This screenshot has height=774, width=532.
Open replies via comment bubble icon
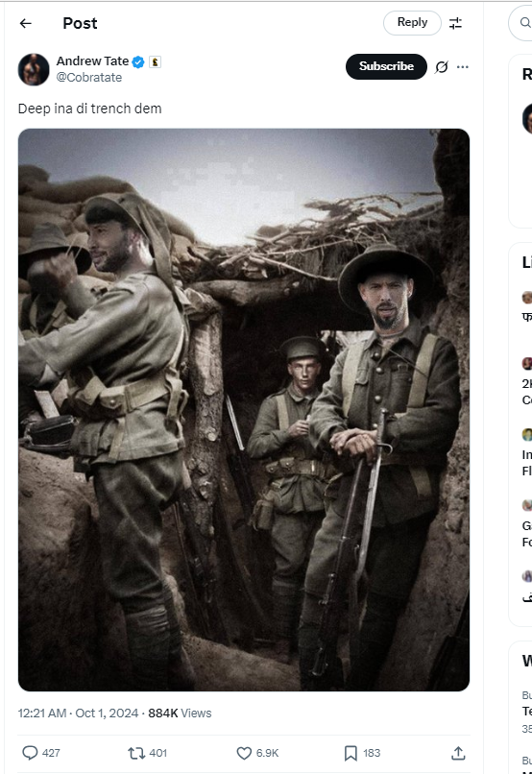coord(30,753)
